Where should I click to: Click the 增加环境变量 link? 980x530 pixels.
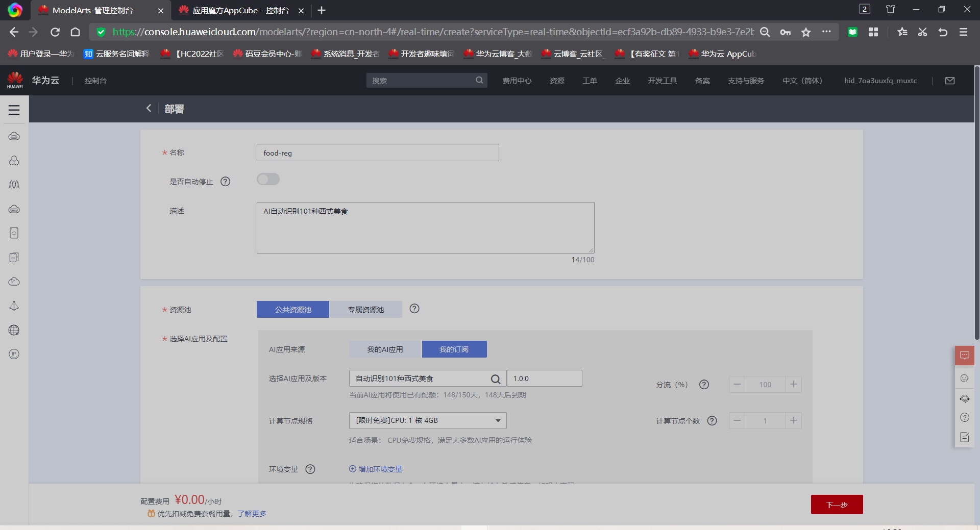point(376,469)
